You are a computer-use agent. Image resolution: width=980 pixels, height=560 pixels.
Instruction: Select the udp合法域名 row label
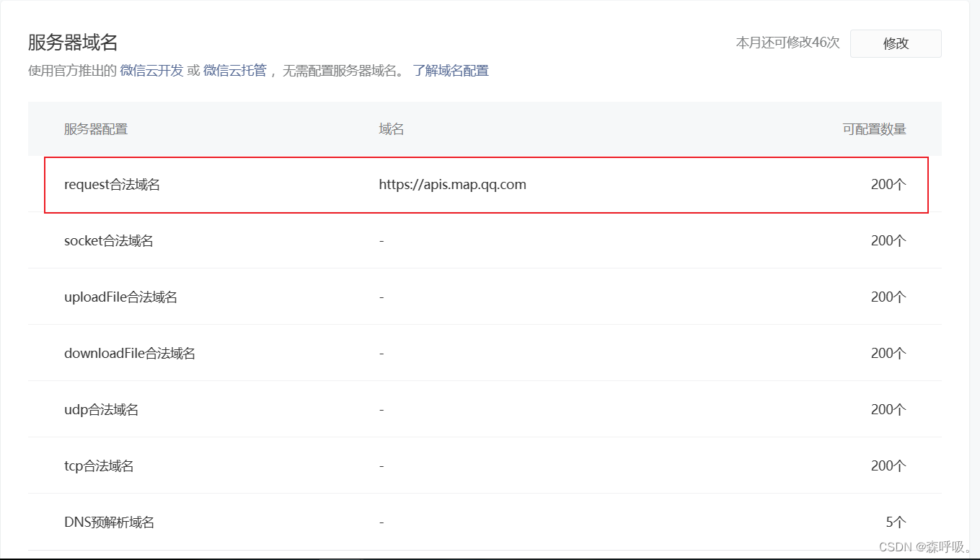click(101, 409)
